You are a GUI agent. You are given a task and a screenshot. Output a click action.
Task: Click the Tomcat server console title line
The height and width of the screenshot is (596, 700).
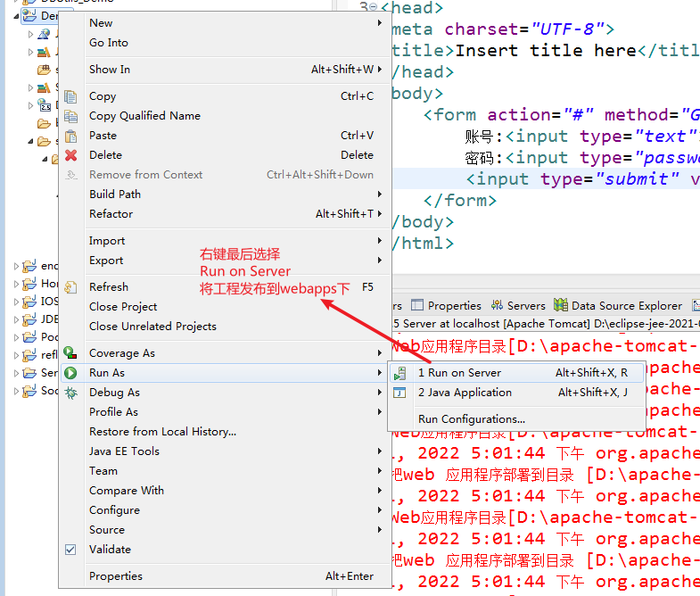coord(547,324)
